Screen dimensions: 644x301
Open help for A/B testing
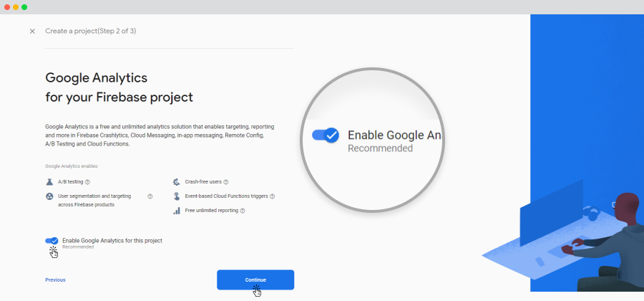87,182
